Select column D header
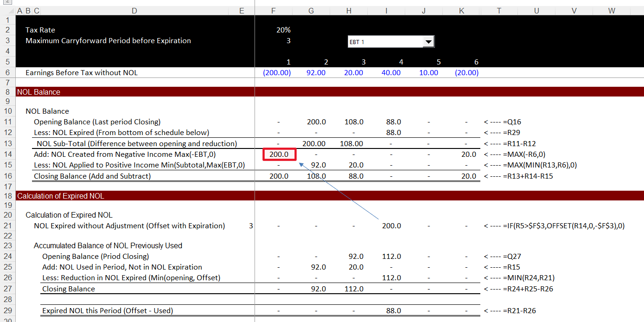 pyautogui.click(x=134, y=10)
